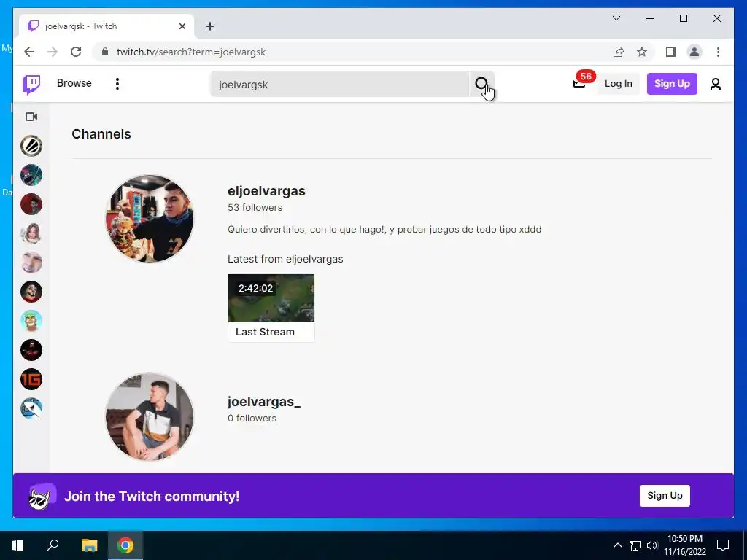Click the 53 followers text
Viewport: 747px width, 560px height.
tap(255, 208)
